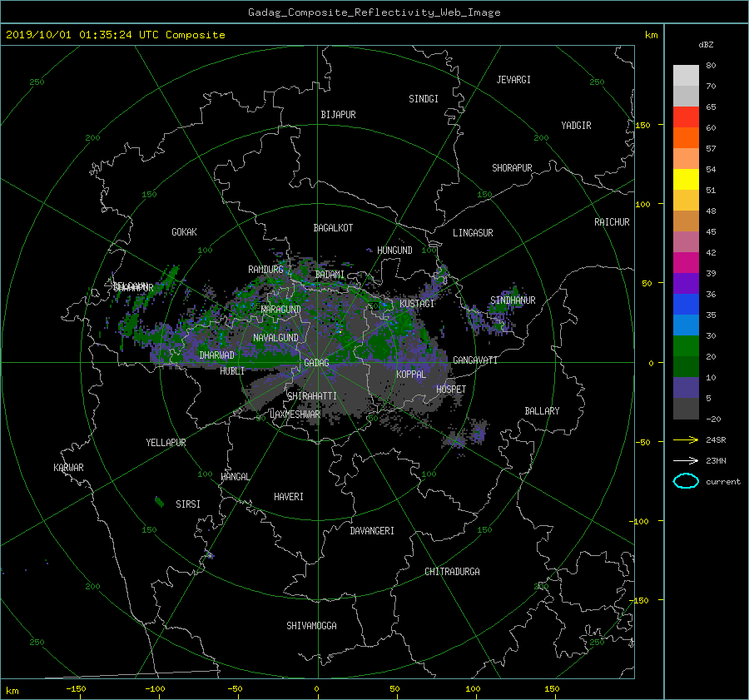Click the GADAG radar center label
The height and width of the screenshot is (700, 749).
316,363
